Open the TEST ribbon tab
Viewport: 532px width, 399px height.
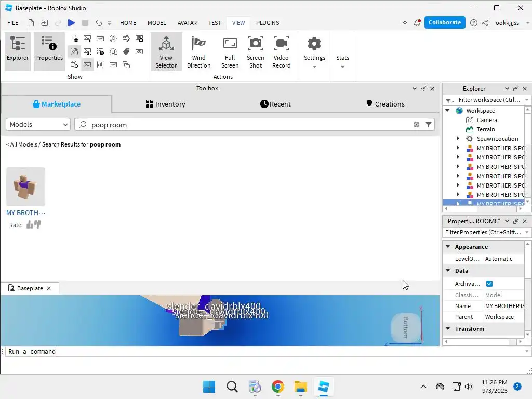215,23
